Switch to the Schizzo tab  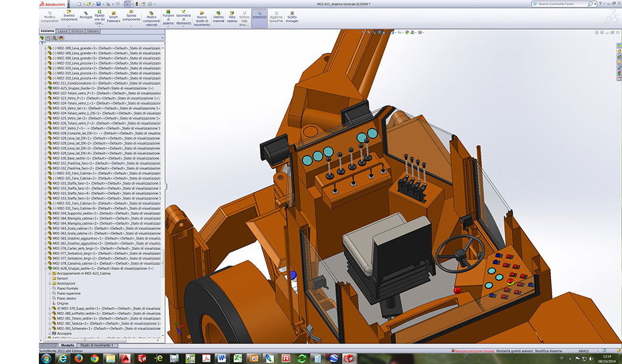click(77, 30)
